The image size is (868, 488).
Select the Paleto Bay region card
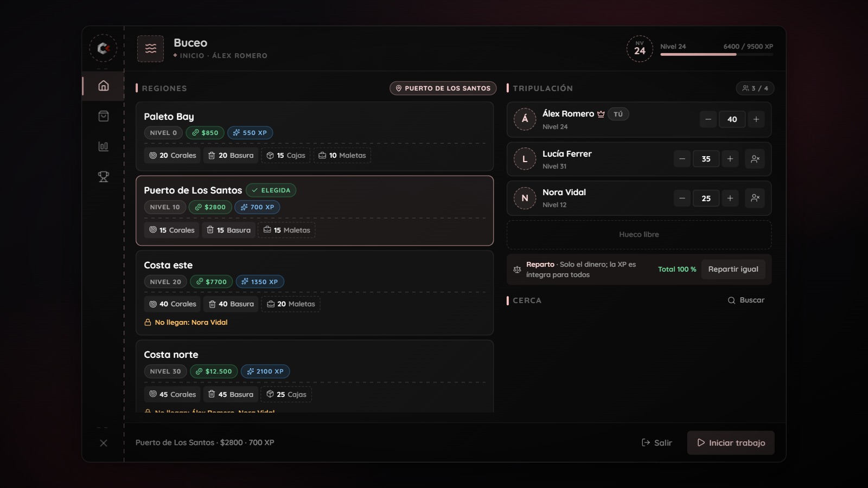[x=315, y=137]
